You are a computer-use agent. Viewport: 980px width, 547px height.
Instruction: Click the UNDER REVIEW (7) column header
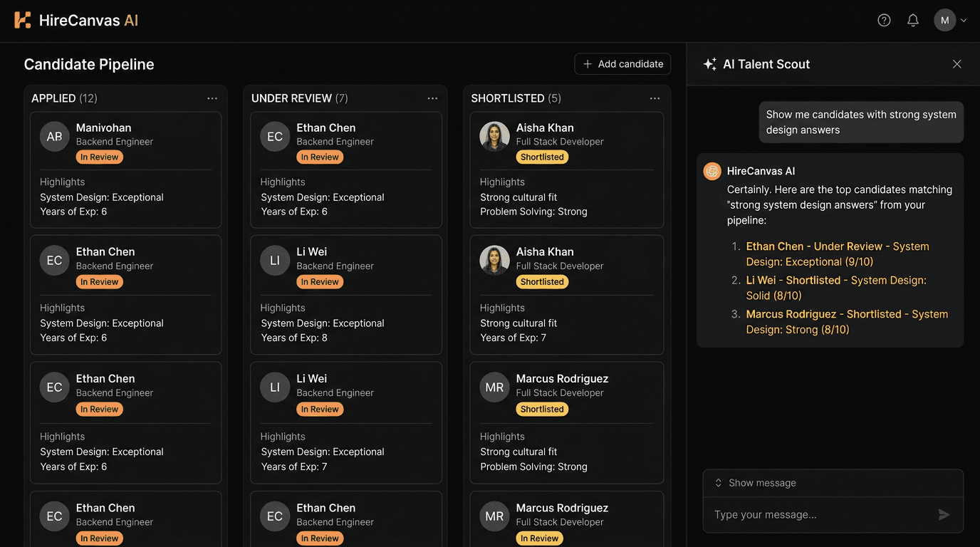tap(300, 98)
